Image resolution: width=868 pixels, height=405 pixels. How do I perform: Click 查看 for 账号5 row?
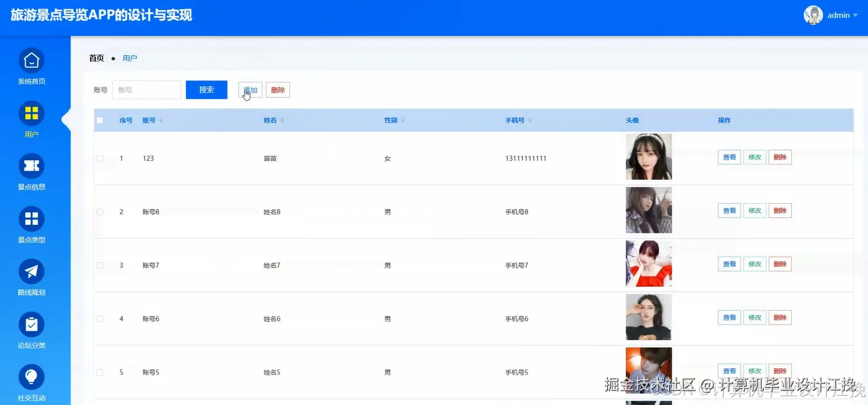click(x=729, y=371)
